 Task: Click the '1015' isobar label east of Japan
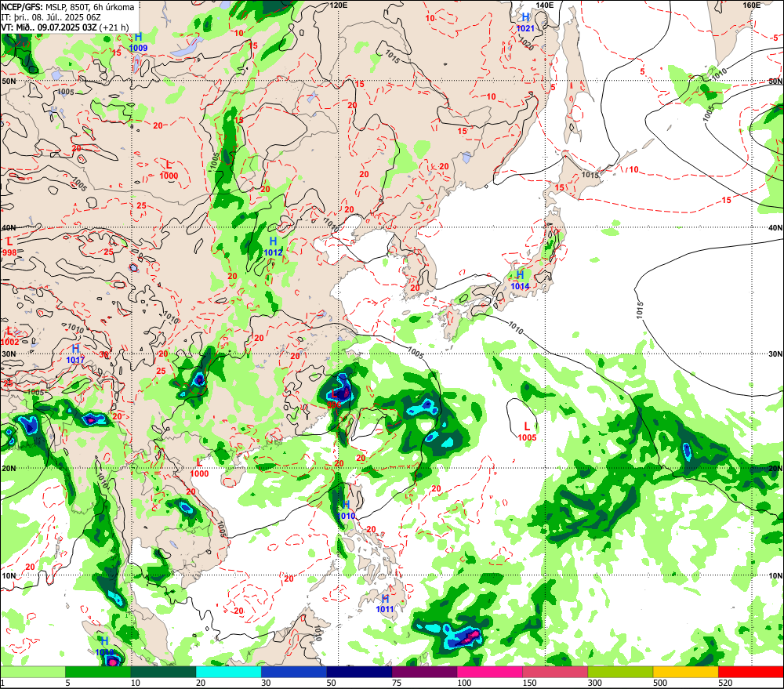(x=640, y=310)
